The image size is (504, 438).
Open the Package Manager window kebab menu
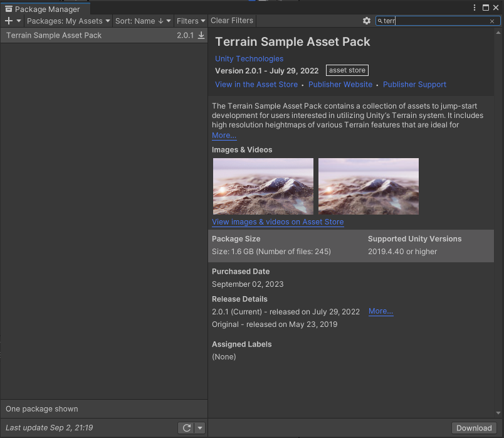pyautogui.click(x=475, y=8)
